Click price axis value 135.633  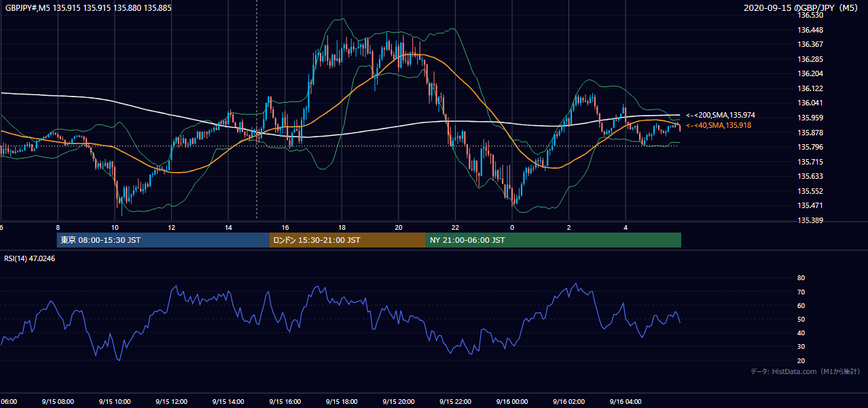[810, 176]
